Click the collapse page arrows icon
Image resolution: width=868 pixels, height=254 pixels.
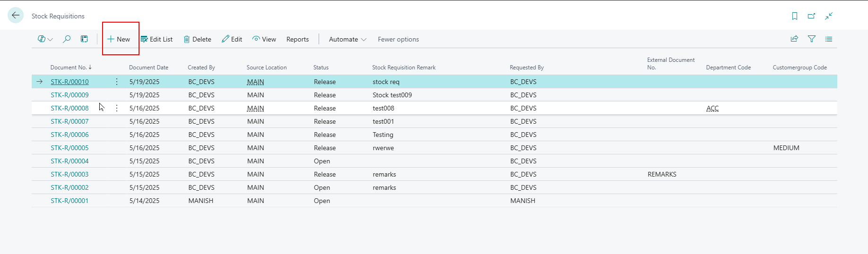(x=829, y=16)
